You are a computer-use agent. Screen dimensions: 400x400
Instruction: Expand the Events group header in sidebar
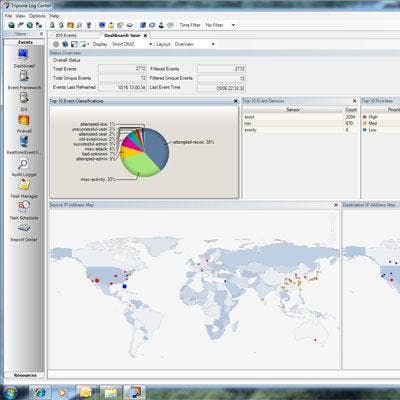[x=24, y=42]
